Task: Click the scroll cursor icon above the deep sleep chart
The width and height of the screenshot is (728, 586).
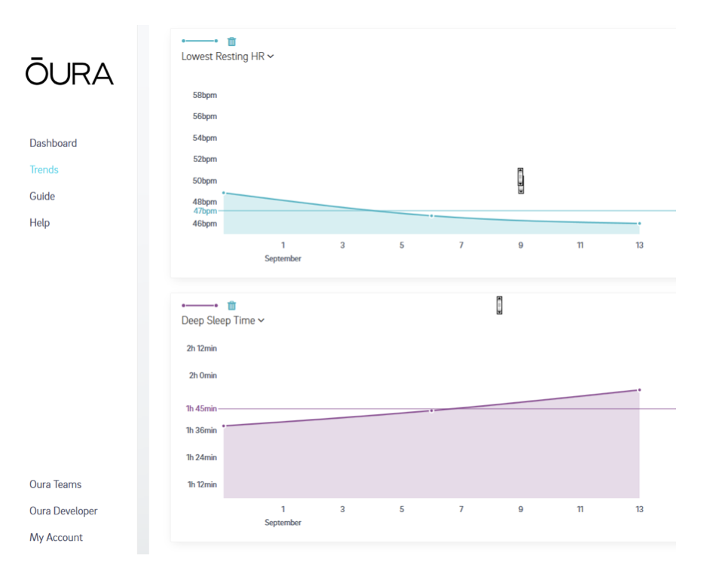Action: (499, 305)
